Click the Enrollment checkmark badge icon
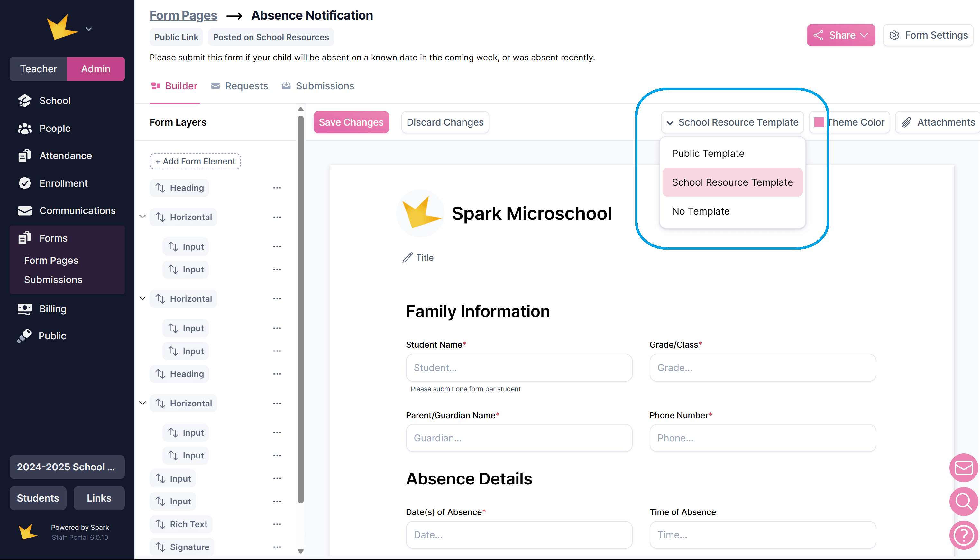 [x=25, y=183]
